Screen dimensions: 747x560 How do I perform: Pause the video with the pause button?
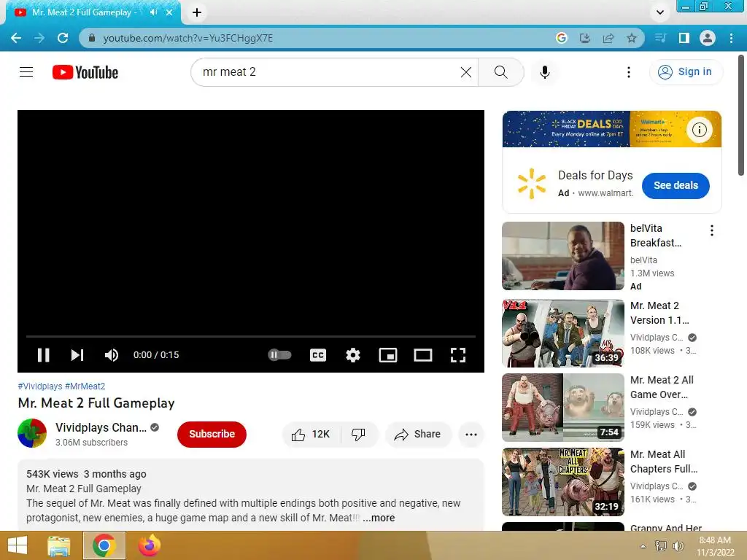43,355
